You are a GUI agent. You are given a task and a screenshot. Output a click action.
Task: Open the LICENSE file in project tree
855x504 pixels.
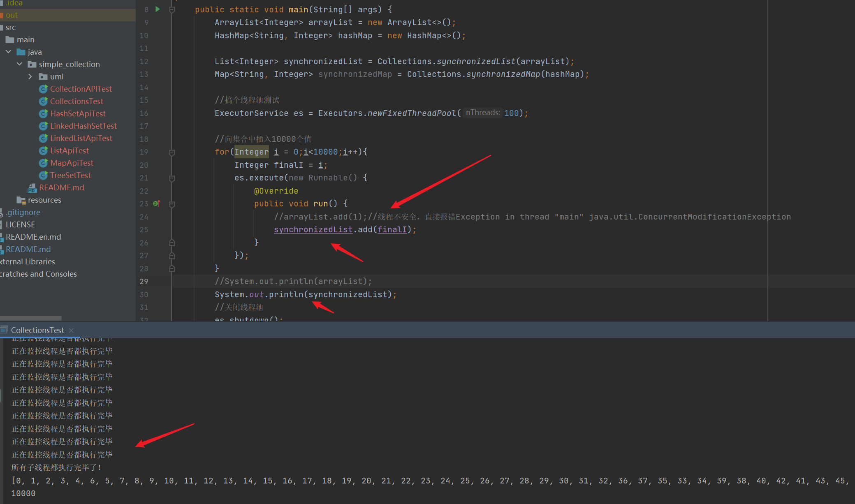pyautogui.click(x=20, y=224)
